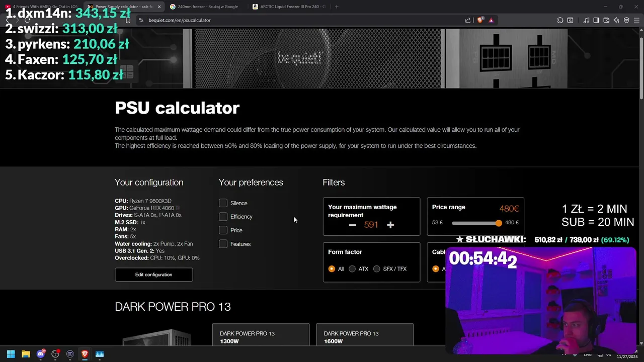Open the Leo AI sparkle icon
This screenshot has width=644, height=362.
(616, 20)
